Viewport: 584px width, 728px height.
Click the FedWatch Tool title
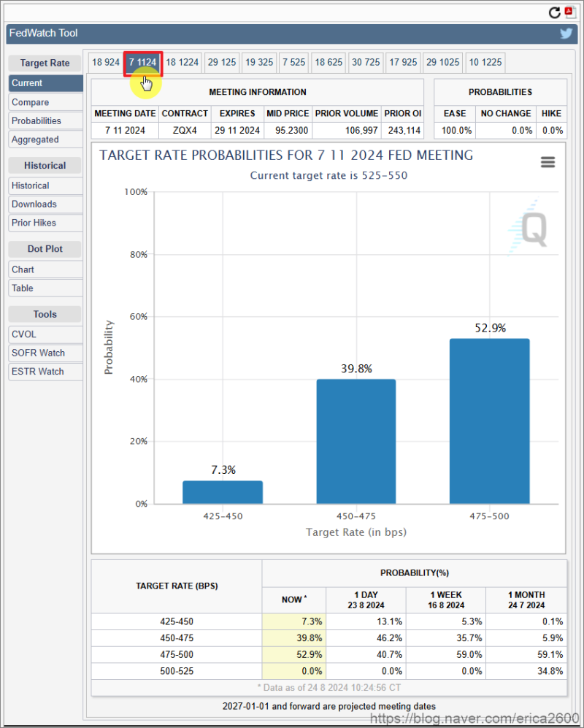pyautogui.click(x=44, y=33)
